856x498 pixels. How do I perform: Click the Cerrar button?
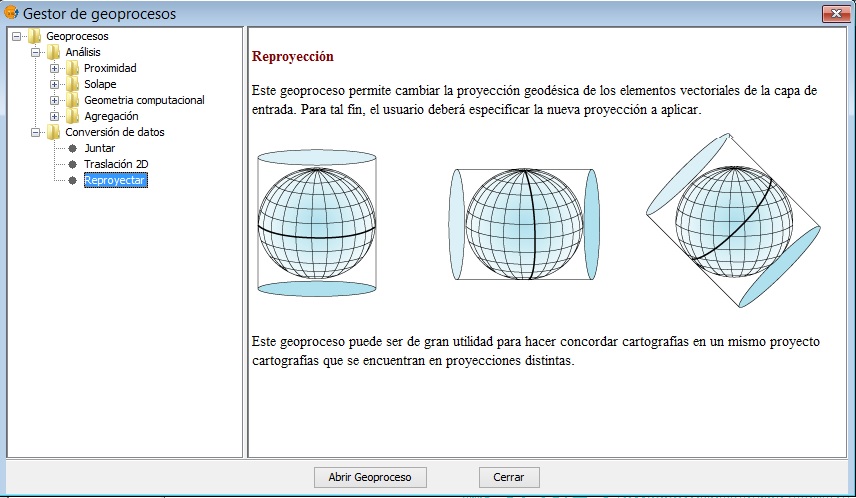tap(509, 477)
